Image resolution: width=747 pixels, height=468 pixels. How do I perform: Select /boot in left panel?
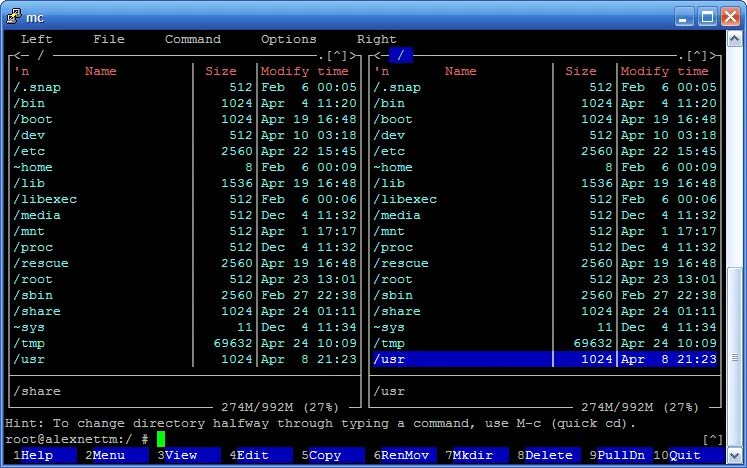tap(185, 119)
